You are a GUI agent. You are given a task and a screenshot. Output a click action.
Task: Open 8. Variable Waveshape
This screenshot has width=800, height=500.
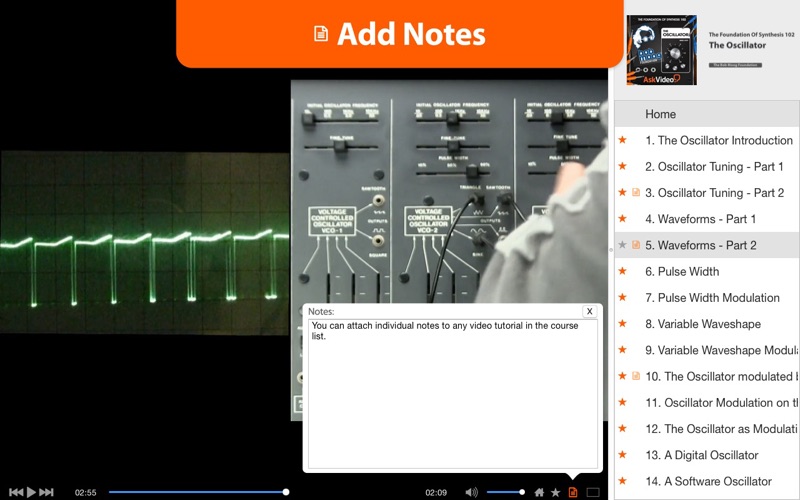click(x=707, y=324)
